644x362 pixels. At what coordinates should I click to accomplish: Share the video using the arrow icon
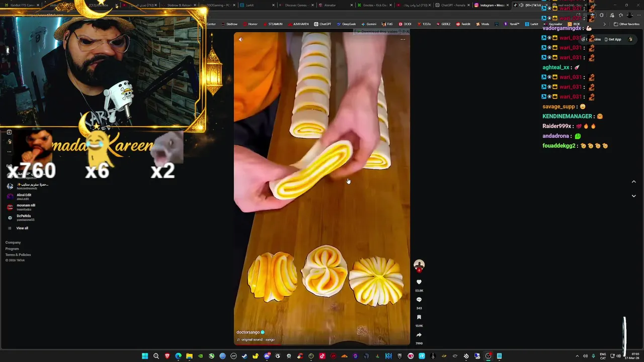click(419, 335)
